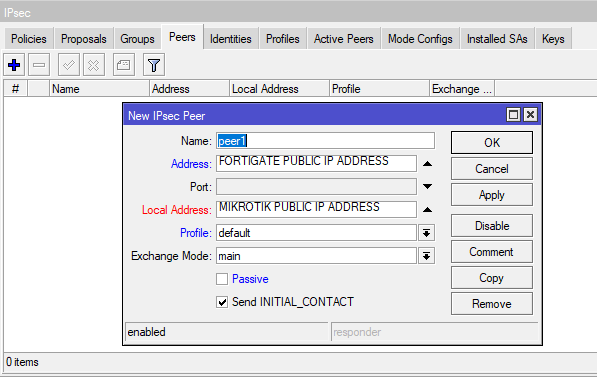Click the Apply button
The image size is (597, 377).
tap(492, 195)
